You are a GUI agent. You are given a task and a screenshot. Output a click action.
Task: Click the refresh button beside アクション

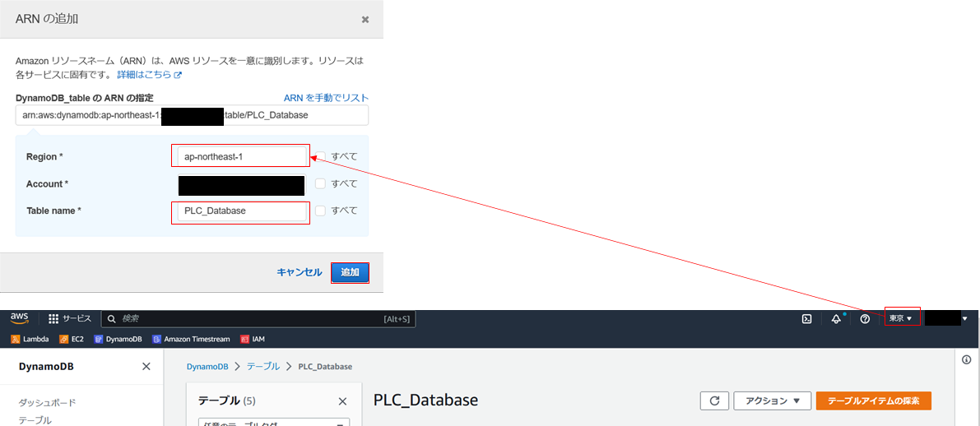coord(715,401)
